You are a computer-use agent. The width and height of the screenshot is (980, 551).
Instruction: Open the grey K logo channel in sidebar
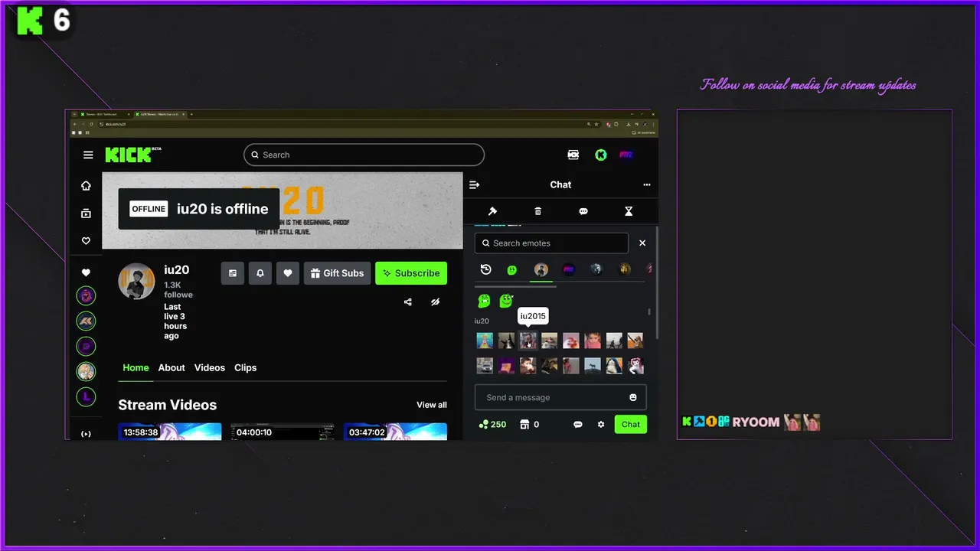pyautogui.click(x=86, y=321)
